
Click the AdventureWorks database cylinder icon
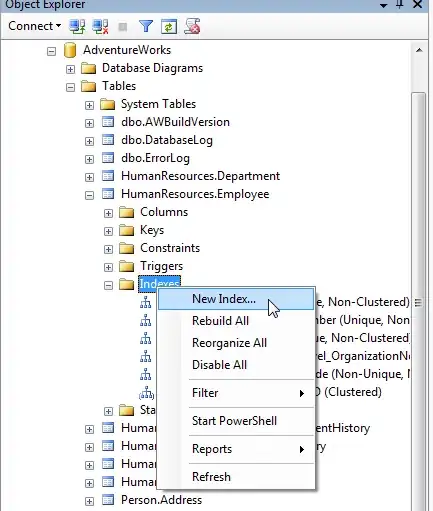(x=70, y=50)
